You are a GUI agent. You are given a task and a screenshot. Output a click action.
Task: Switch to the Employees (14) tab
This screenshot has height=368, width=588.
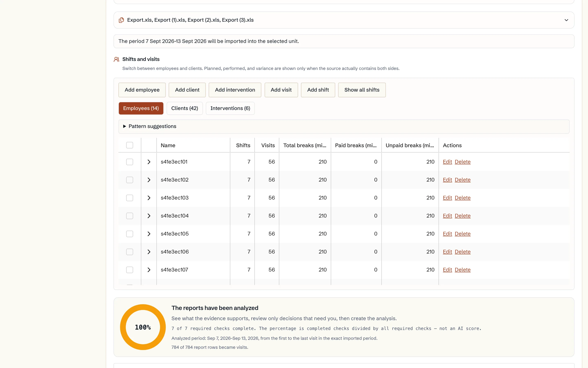pyautogui.click(x=141, y=108)
